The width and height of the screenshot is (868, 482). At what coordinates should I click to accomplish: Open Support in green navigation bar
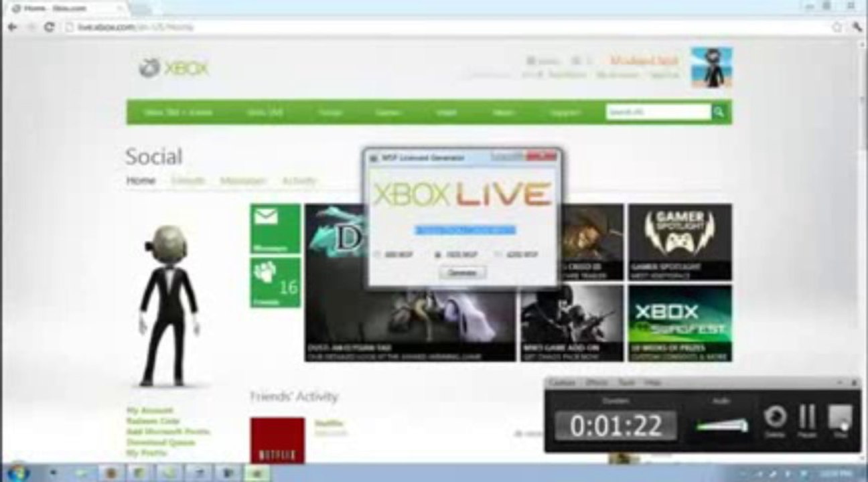pos(565,112)
